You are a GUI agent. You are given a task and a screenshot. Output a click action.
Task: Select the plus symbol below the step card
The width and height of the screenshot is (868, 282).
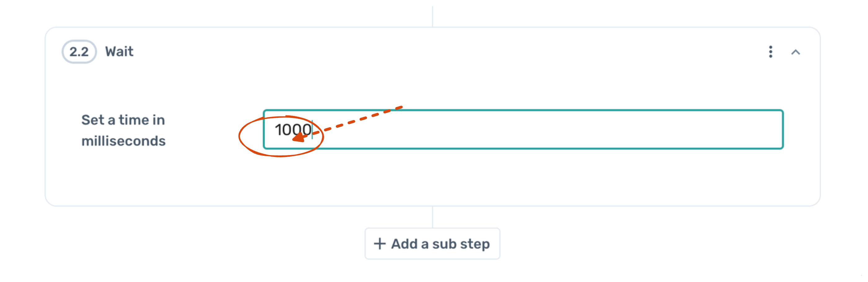tap(381, 243)
